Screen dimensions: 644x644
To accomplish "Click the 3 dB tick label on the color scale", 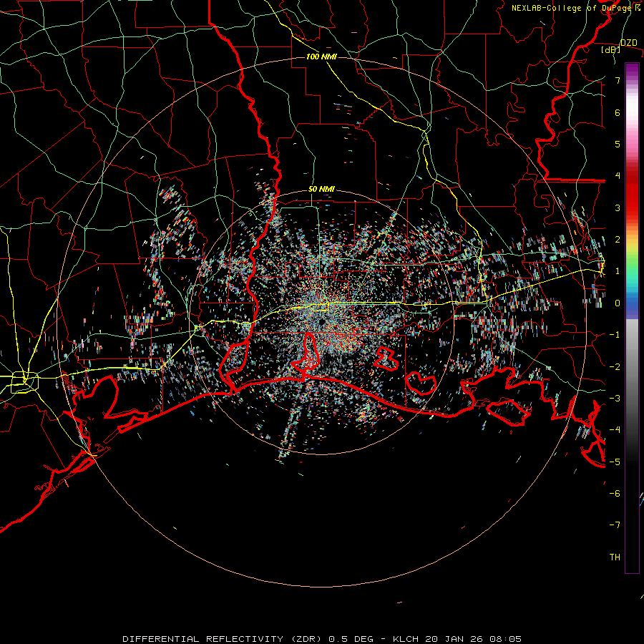I will point(618,208).
